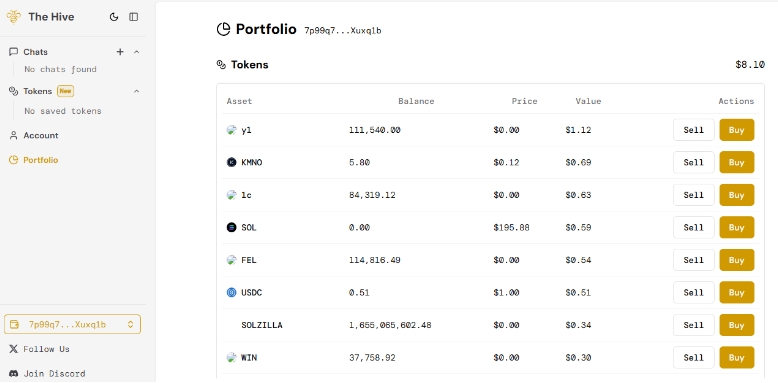Open the wallet 7p99q7...Xuxq1b selector

tap(72, 324)
